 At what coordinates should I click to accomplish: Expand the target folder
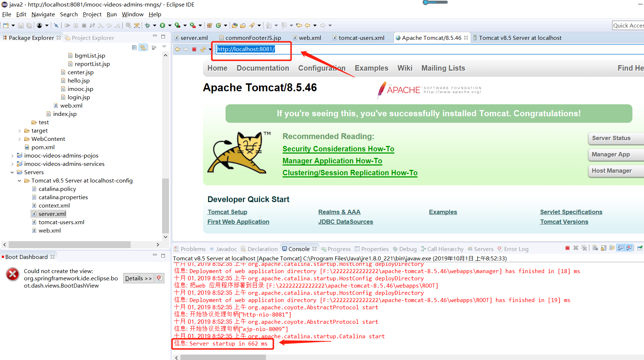[20, 131]
